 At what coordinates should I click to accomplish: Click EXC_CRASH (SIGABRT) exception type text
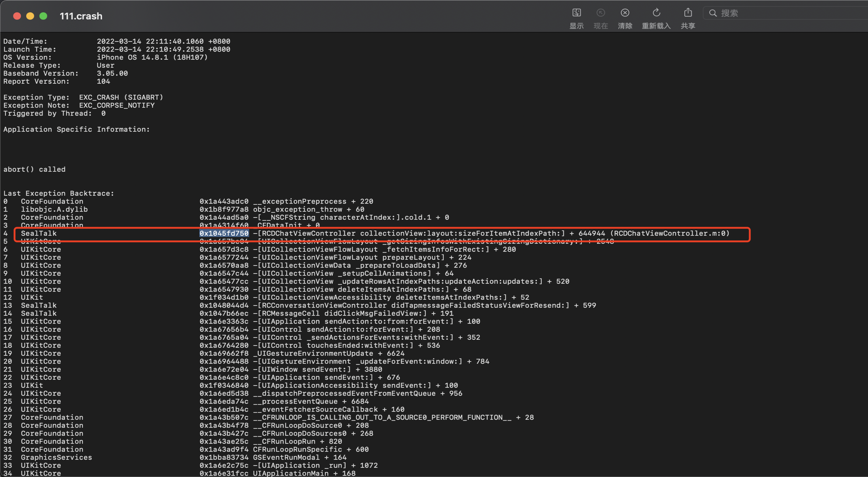pyautogui.click(x=121, y=97)
